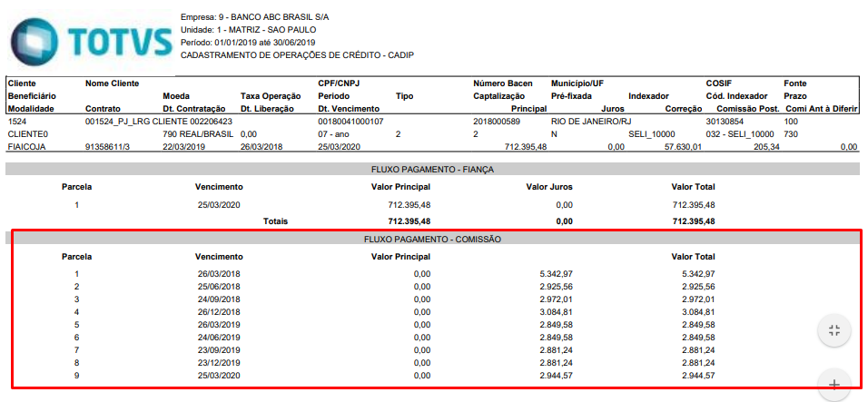Select the Unidade MATRIZ - SAO PAULO line
Image resolution: width=868 pixels, height=402 pixels.
point(249,30)
